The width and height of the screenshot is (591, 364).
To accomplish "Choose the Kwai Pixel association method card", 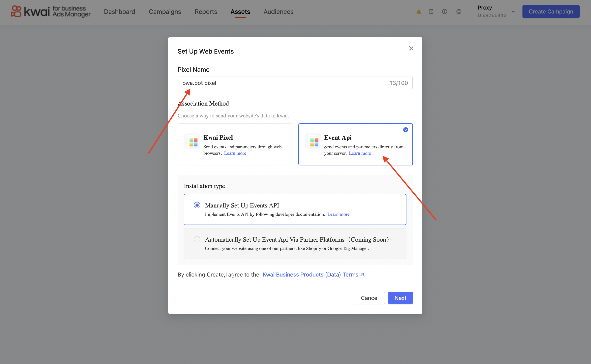I will (235, 144).
